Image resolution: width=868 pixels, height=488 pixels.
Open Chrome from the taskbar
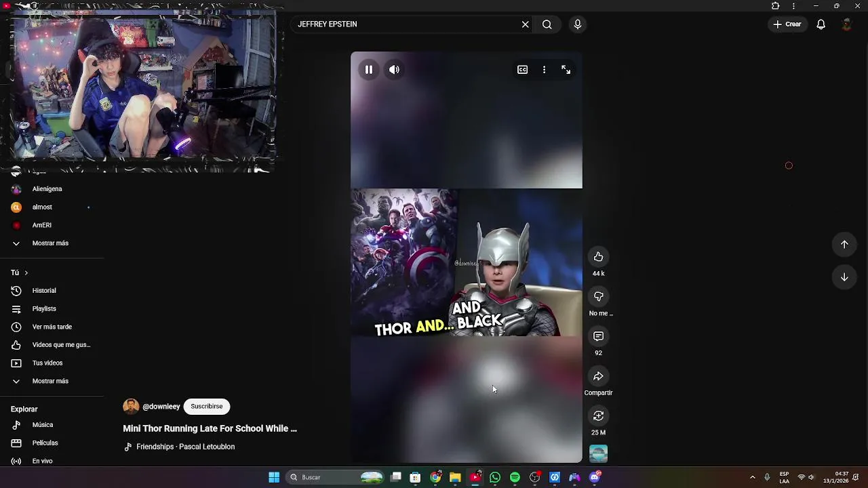[x=435, y=477]
